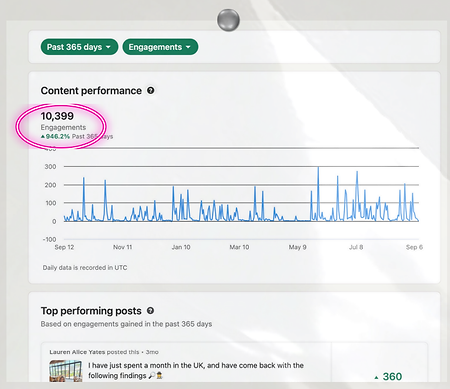Image resolution: width=450 pixels, height=389 pixels.
Task: Click the 360 engagements count on post
Action: coord(392,377)
